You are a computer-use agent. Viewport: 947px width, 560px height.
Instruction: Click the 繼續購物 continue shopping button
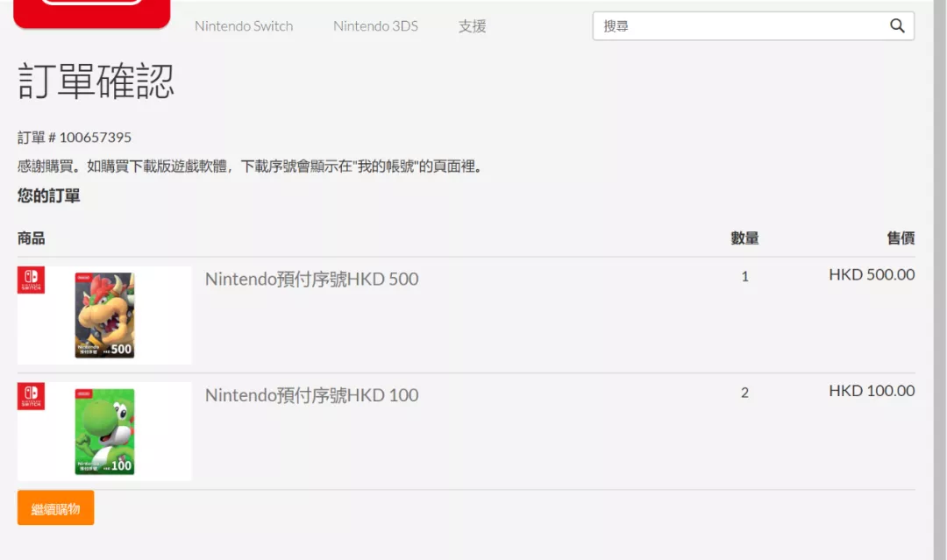pyautogui.click(x=55, y=507)
